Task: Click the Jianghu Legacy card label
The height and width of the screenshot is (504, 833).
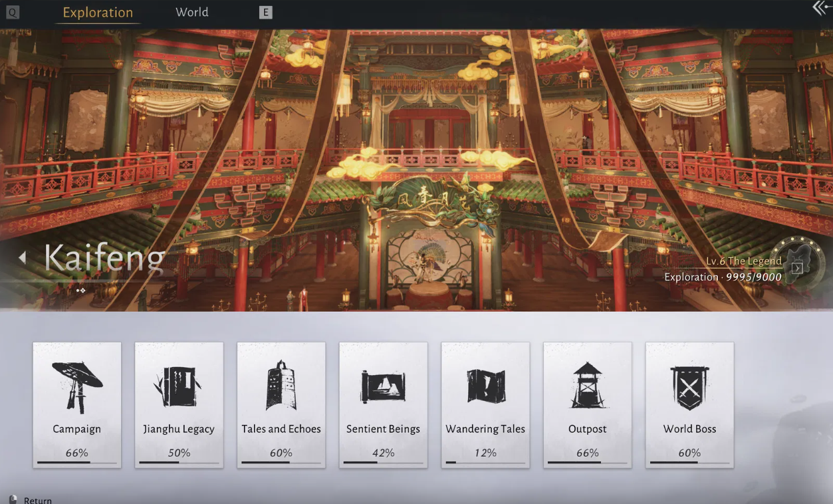Action: tap(179, 429)
